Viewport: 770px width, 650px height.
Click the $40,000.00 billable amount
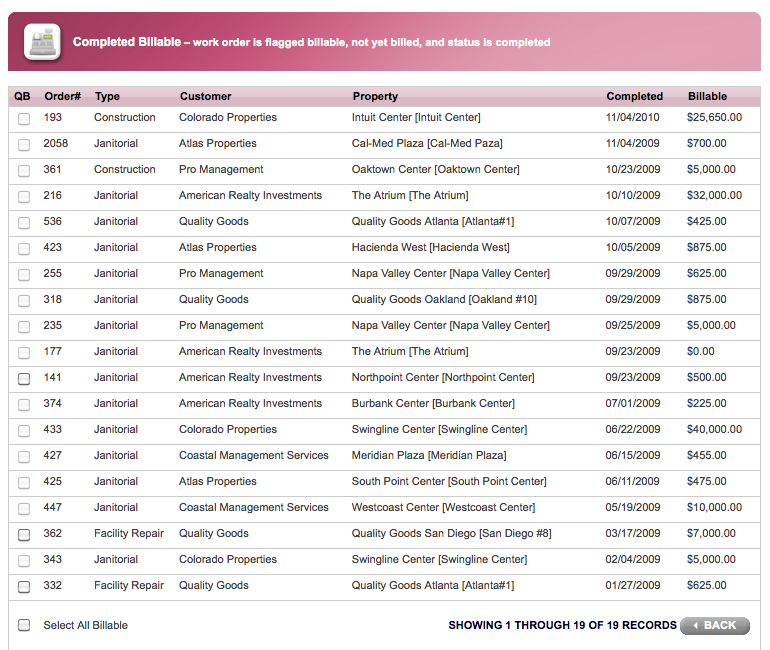pyautogui.click(x=715, y=430)
